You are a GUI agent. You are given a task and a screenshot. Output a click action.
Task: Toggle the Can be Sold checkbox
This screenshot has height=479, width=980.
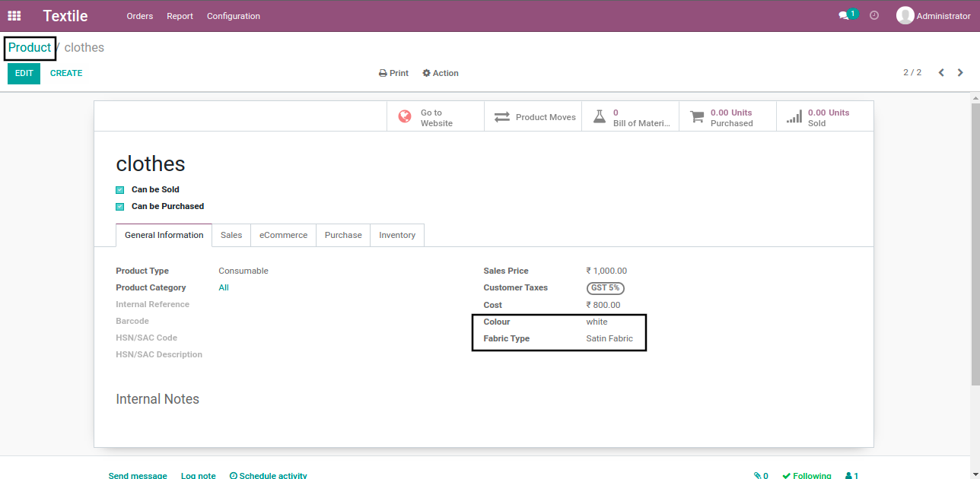click(119, 190)
